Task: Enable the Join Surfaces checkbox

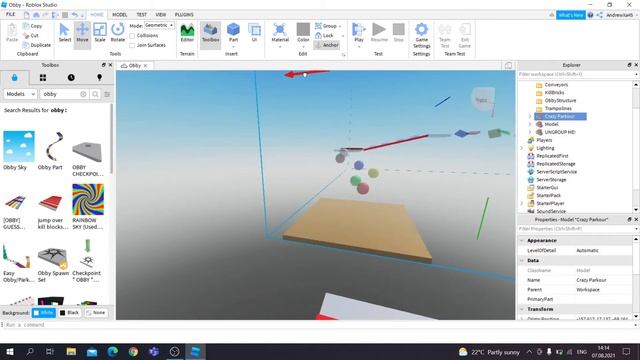Action: pos(132,45)
